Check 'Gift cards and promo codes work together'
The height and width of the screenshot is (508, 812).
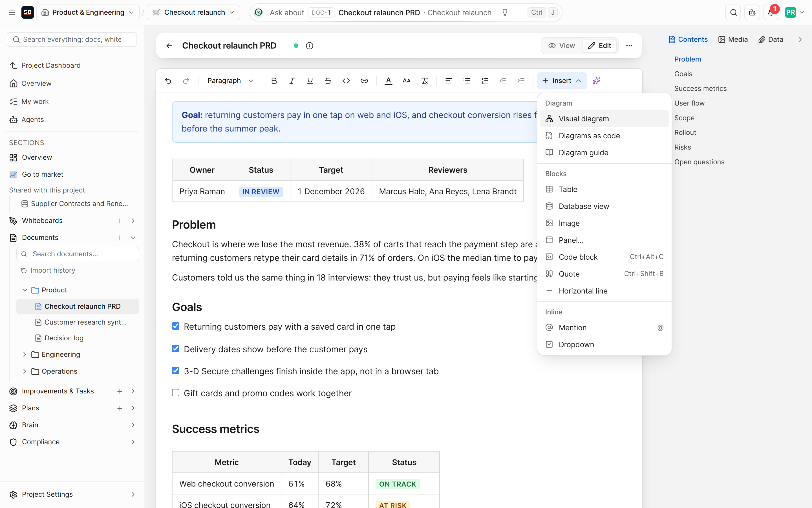click(x=175, y=393)
